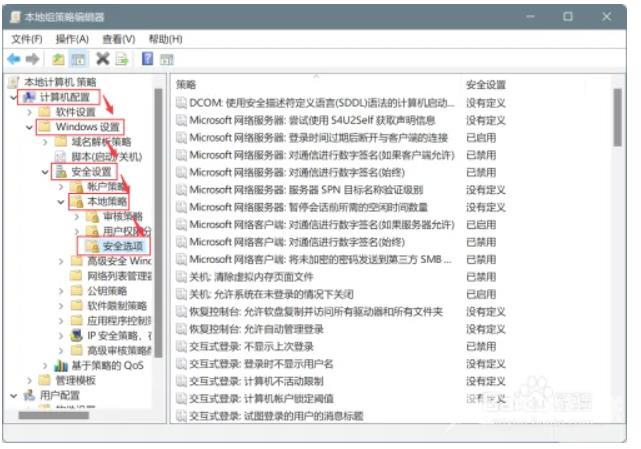The height and width of the screenshot is (449, 641).
Task: Click the tree pane horizontal scrollbar
Action: (x=54, y=415)
